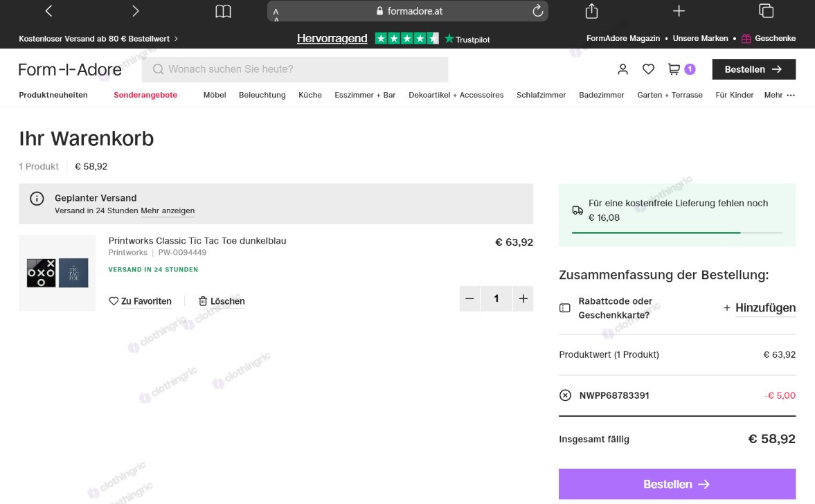Click the Form-I-Adore logo
Viewport: 815px width, 504px height.
tap(70, 70)
